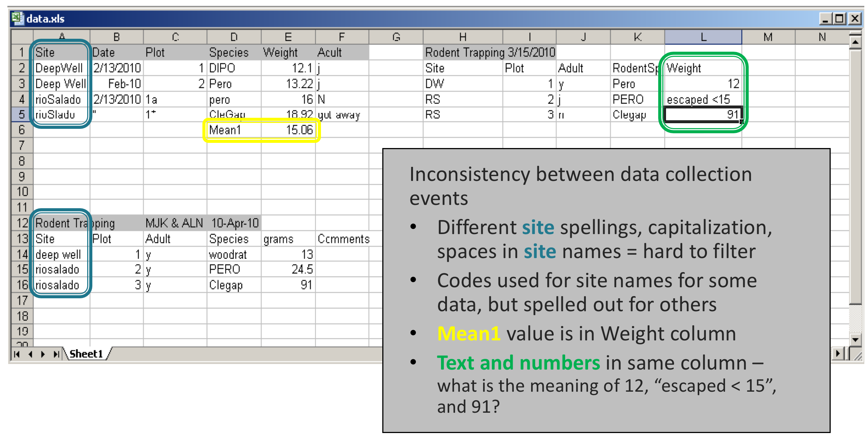
Task: Click the previous-sheet navigation arrow
Action: [x=30, y=354]
